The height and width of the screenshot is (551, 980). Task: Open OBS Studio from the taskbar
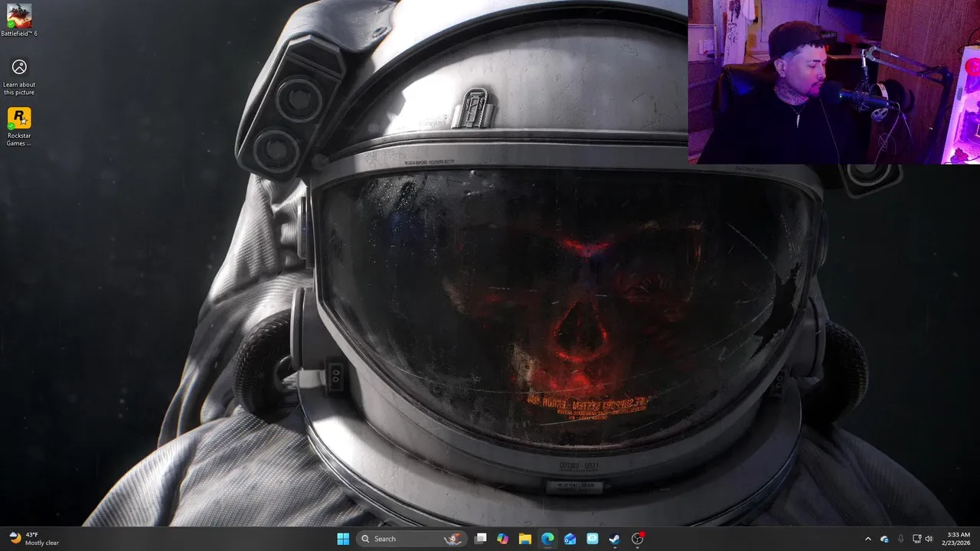point(638,539)
